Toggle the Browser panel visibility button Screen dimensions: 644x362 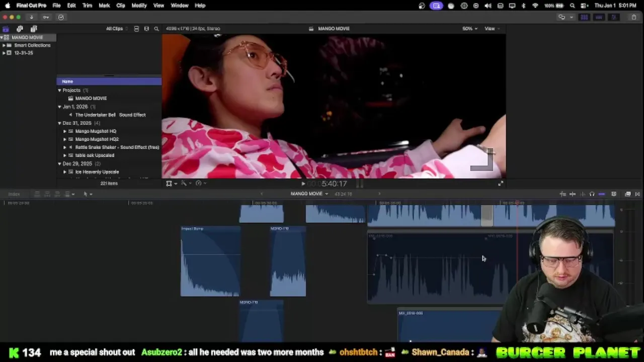coord(584,17)
